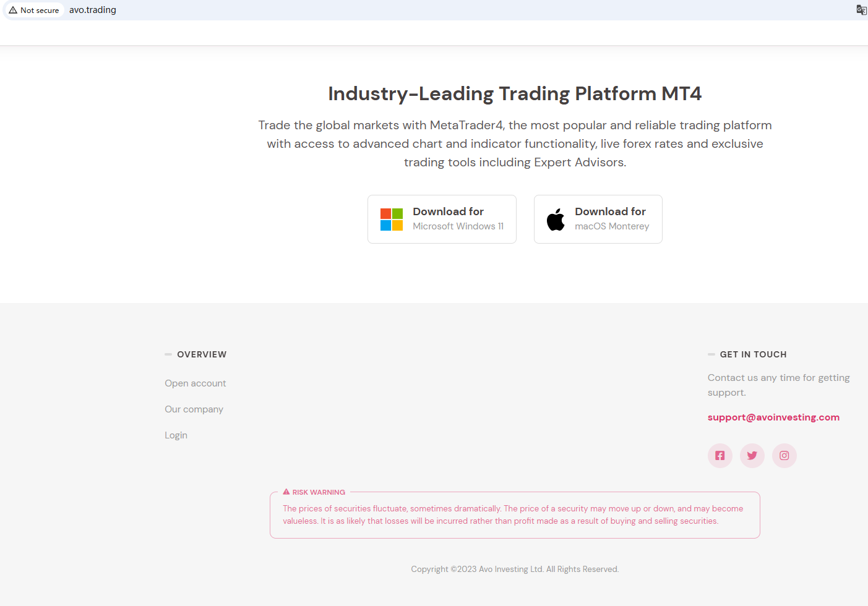Viewport: 868px width, 606px height.
Task: Open Twitter social icon in footer
Action: click(752, 456)
